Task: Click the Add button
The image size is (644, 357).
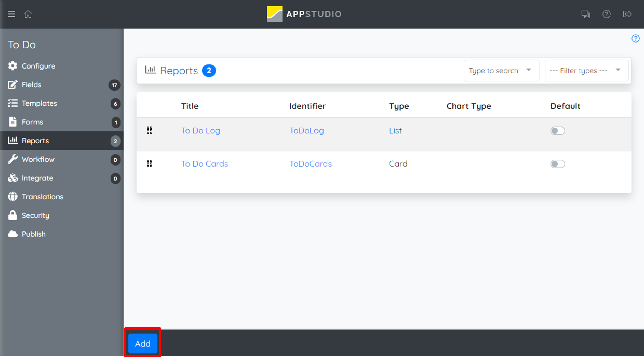Action: pos(143,344)
